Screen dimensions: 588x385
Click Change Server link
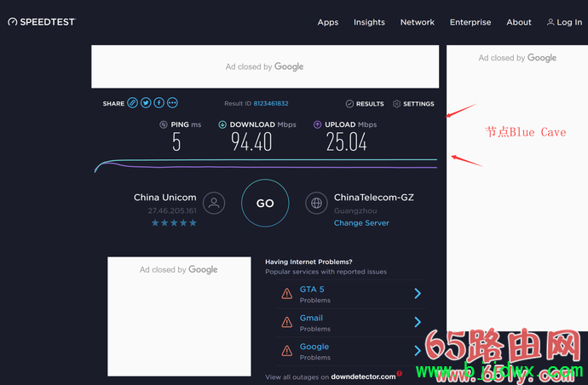click(x=361, y=223)
